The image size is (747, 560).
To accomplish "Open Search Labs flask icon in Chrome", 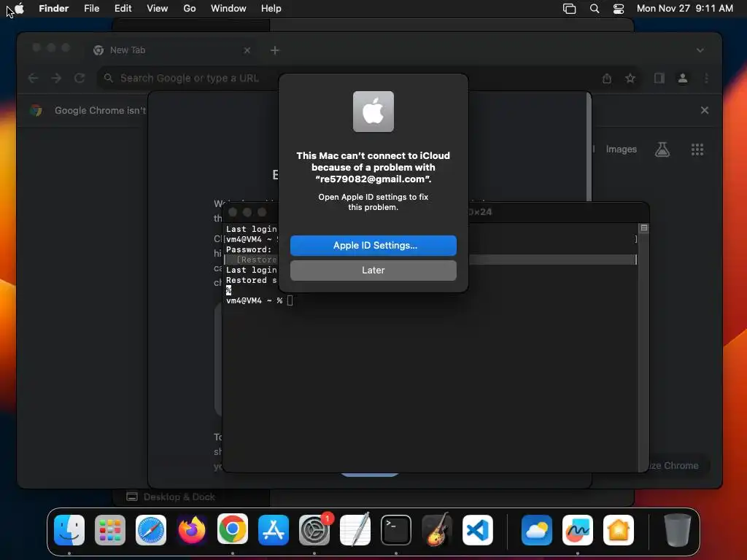I will coord(662,149).
